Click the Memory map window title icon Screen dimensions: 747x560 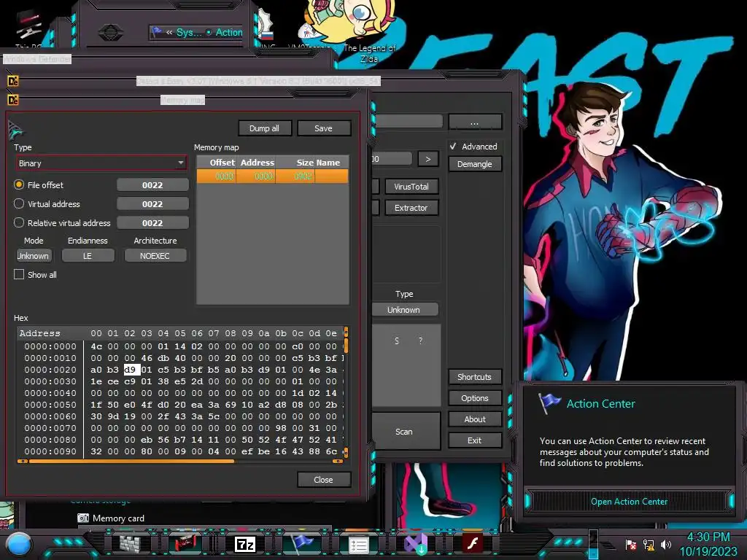click(x=13, y=100)
